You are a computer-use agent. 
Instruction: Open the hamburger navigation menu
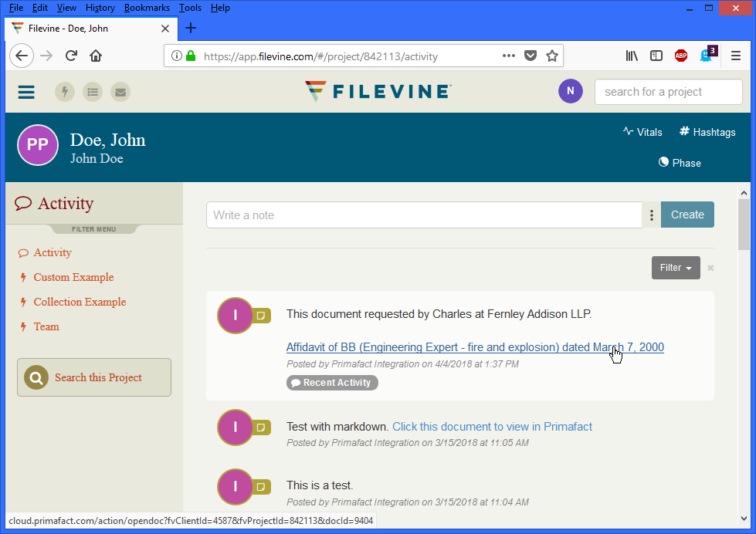tap(25, 92)
